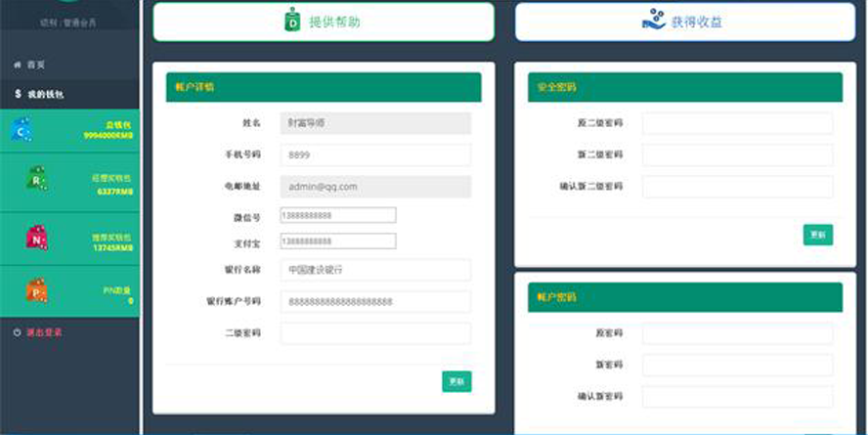Screen dimensions: 868x435
Task: Focus the 银行名称 field 中国建设银行
Action: coord(375,270)
